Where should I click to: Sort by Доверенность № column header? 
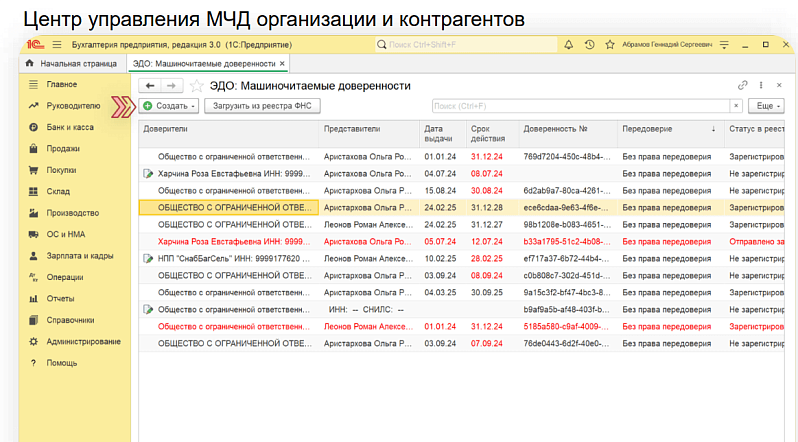(567, 134)
